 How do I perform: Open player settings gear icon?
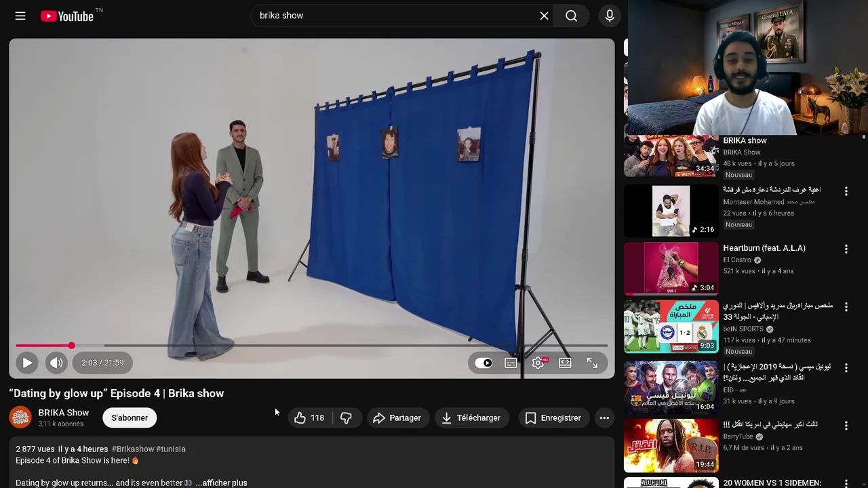[x=538, y=363]
